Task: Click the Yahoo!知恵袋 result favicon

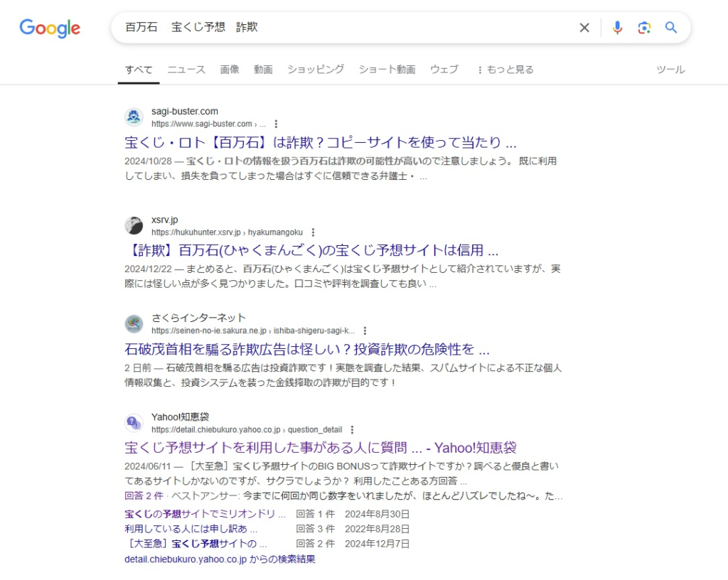Action: pyautogui.click(x=134, y=423)
